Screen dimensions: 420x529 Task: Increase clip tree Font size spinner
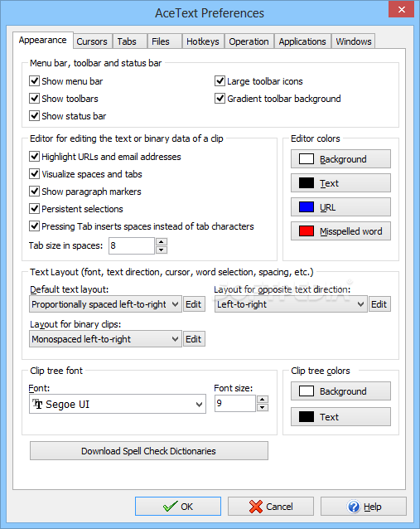(263, 400)
